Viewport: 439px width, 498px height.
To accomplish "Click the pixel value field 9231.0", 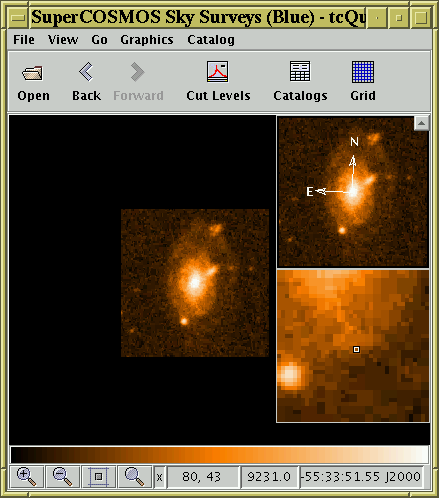I will [x=269, y=477].
